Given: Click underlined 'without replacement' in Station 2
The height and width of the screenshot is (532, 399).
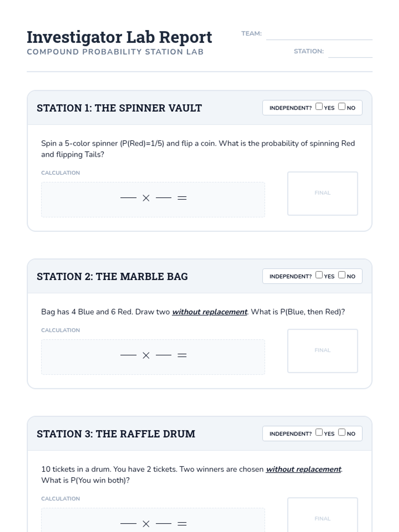Looking at the screenshot, I should (x=209, y=312).
